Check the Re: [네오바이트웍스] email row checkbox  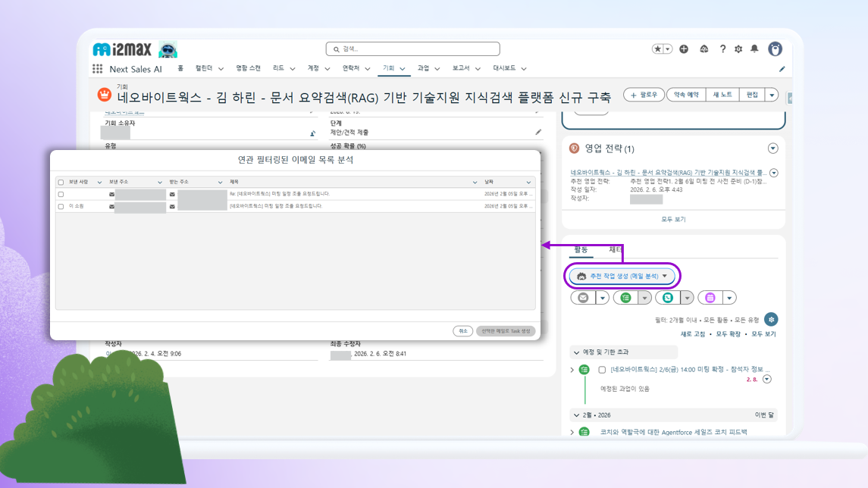[x=61, y=194]
